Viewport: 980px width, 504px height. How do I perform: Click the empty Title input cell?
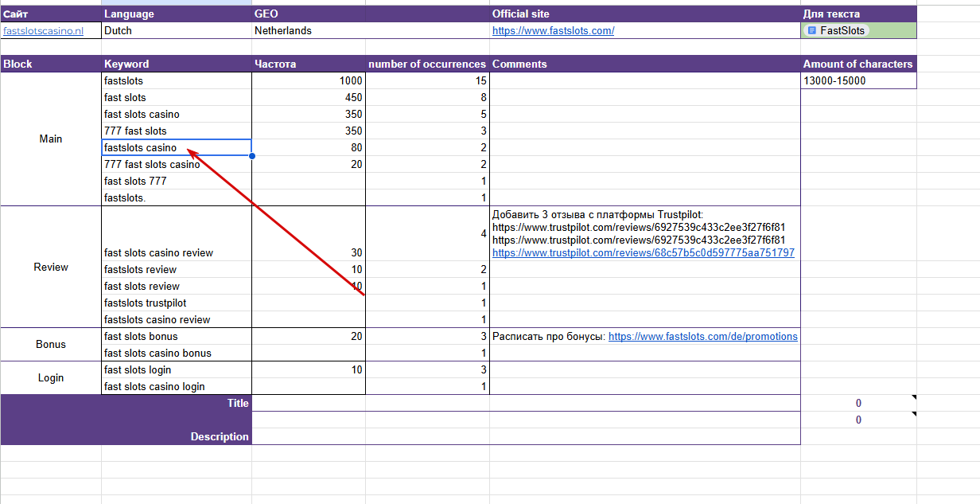click(x=526, y=403)
